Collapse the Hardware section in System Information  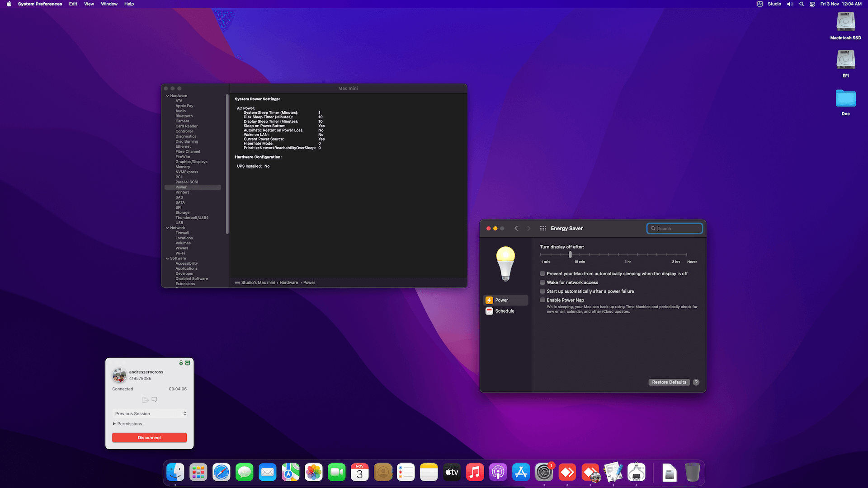click(x=167, y=96)
